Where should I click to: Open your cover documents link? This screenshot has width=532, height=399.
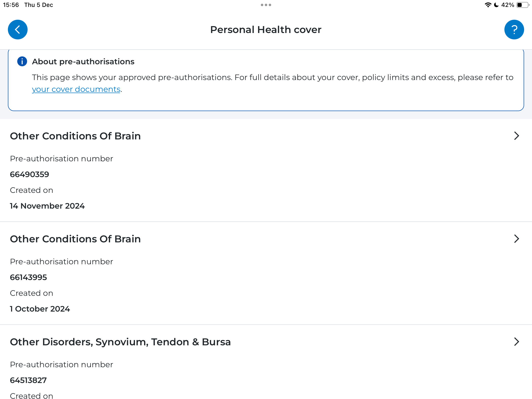click(x=76, y=89)
